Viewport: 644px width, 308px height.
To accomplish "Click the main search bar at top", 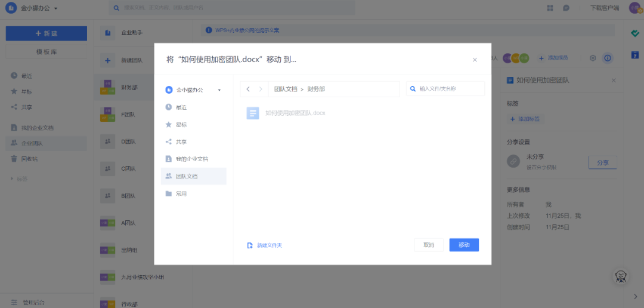I will [232, 7].
